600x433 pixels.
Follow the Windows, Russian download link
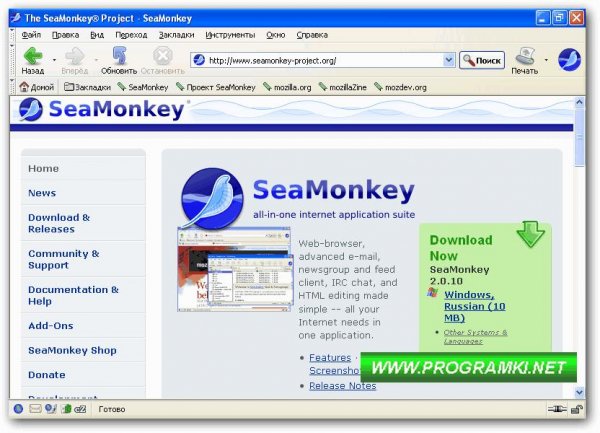474,306
